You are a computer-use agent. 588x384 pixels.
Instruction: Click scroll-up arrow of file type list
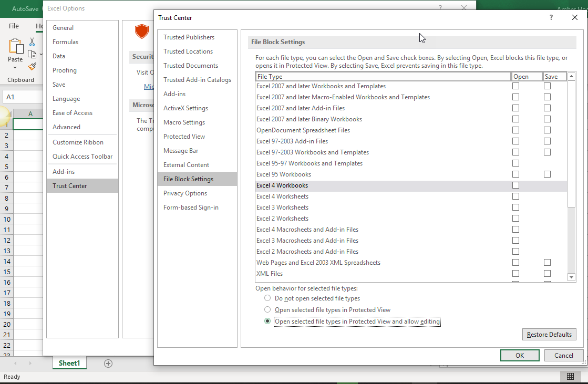[x=571, y=77]
